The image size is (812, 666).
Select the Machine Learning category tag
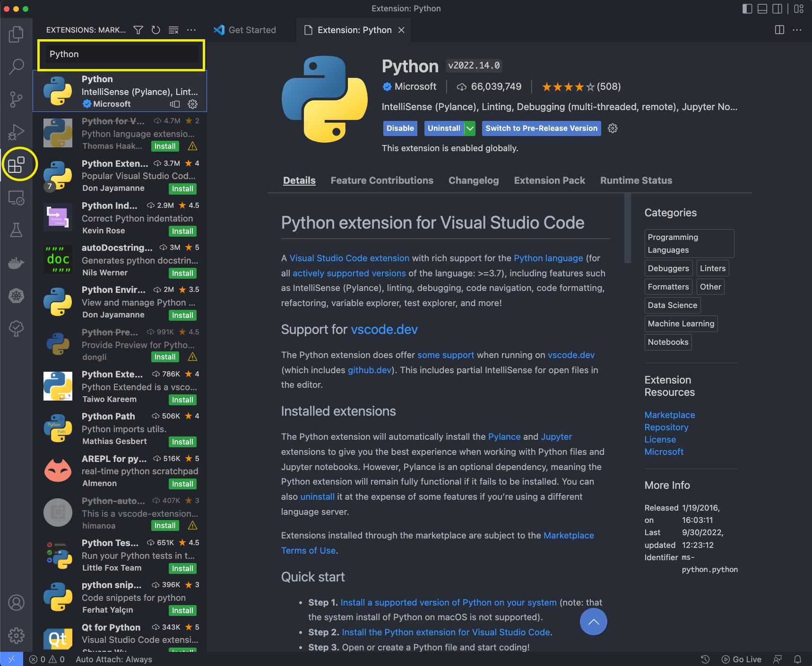(681, 324)
